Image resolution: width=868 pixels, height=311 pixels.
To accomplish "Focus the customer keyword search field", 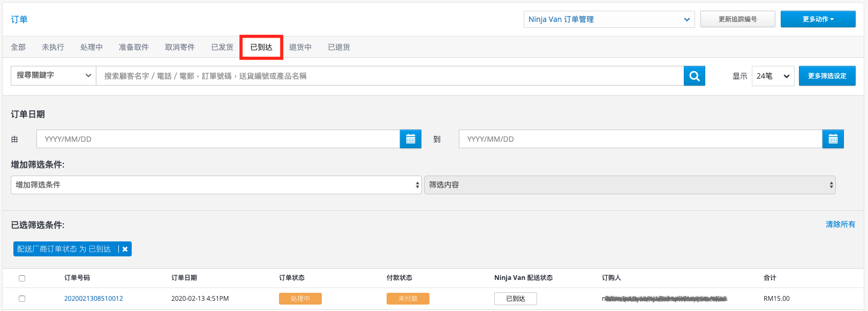I will point(390,76).
